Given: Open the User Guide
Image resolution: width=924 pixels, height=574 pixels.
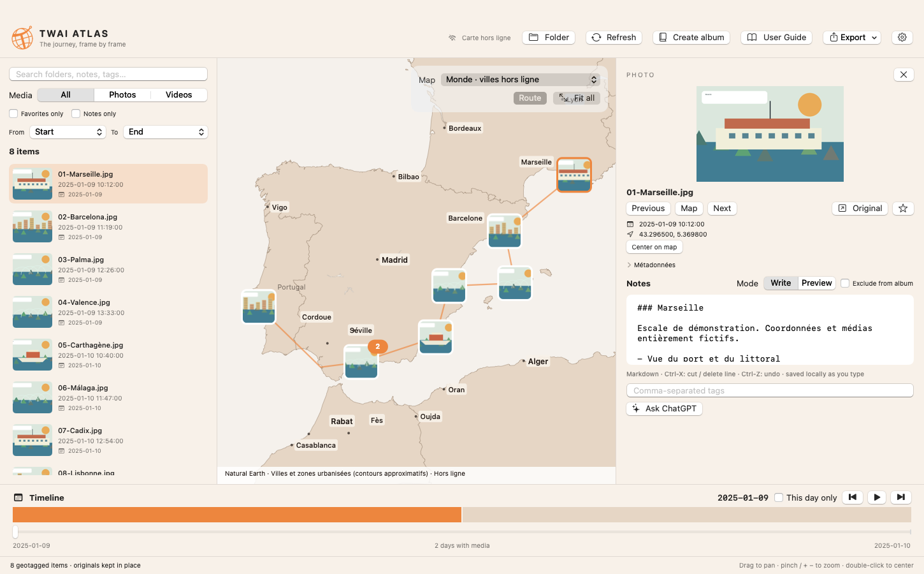Looking at the screenshot, I should click(x=776, y=38).
